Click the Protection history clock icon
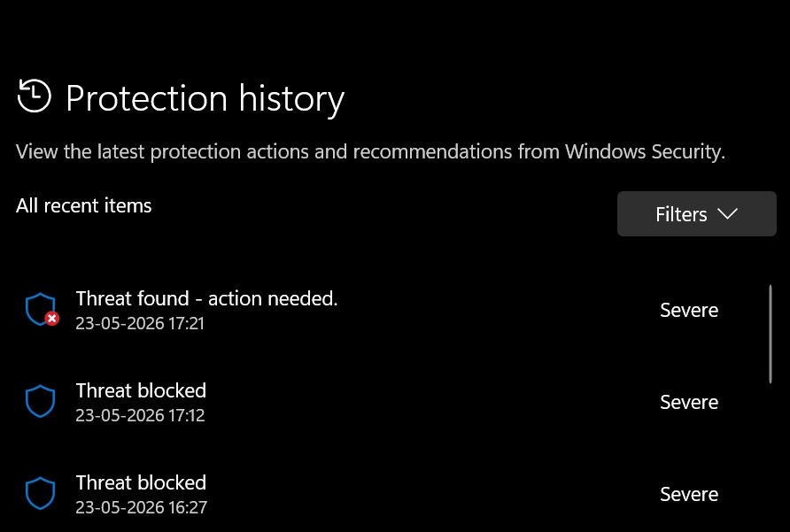 point(35,96)
